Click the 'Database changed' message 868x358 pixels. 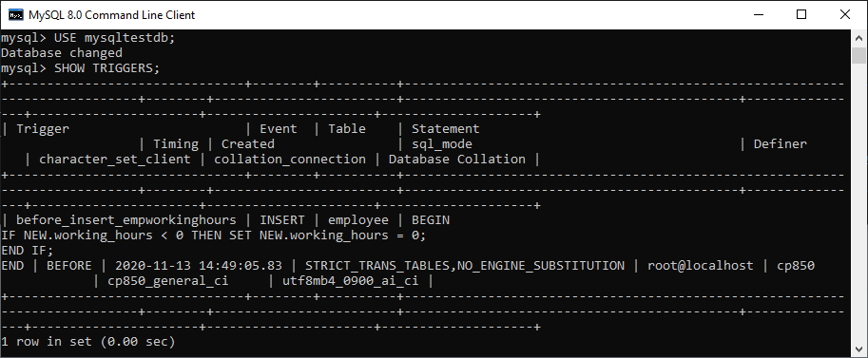pos(62,53)
